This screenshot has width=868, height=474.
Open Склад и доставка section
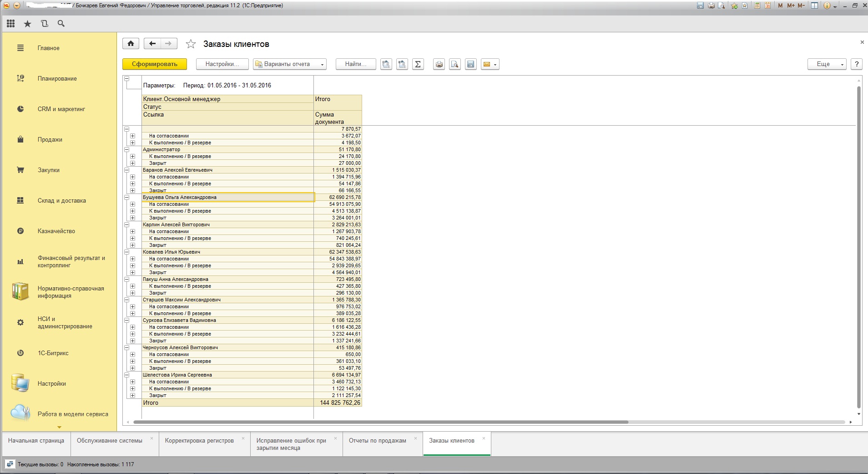pyautogui.click(x=62, y=200)
